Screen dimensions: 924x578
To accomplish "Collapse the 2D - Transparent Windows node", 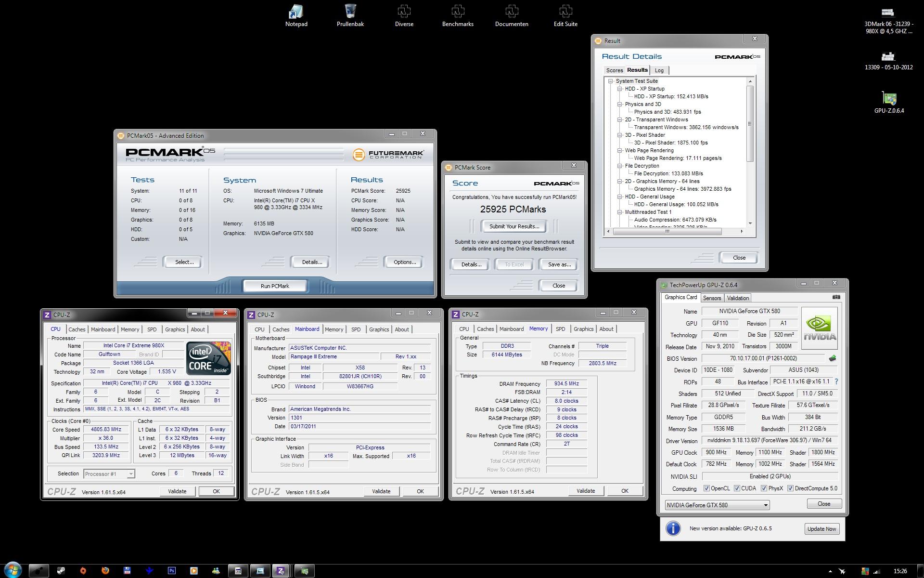I will 620,120.
